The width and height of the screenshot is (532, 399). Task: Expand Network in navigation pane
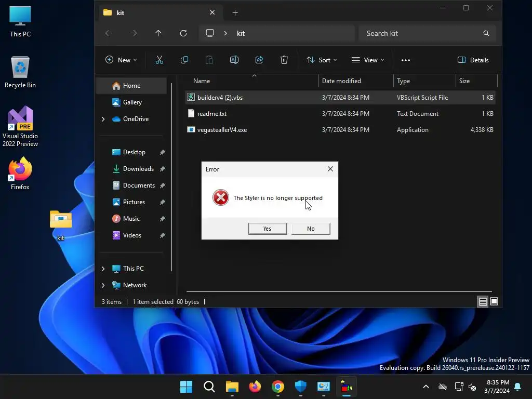pos(103,285)
